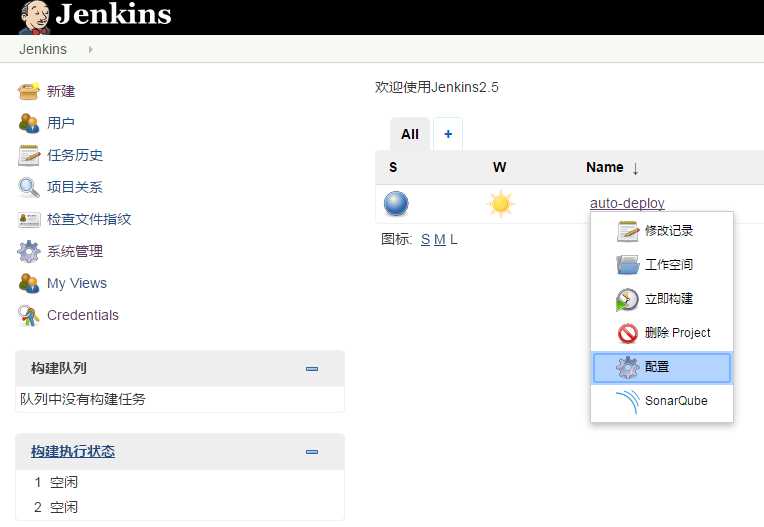Click the 任务历史 notepad icon
764x527 pixels.
[x=28, y=155]
